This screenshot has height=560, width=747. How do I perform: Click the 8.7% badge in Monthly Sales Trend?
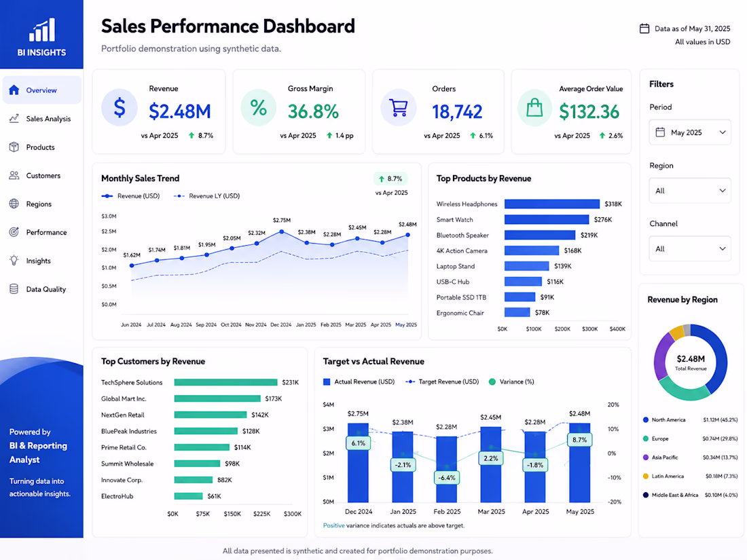point(390,179)
